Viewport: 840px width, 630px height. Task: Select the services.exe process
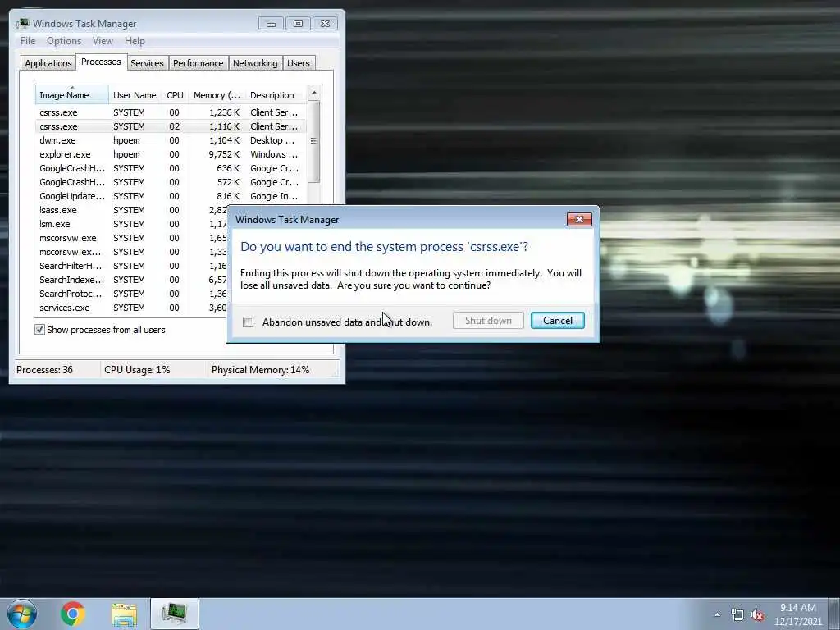[130, 308]
